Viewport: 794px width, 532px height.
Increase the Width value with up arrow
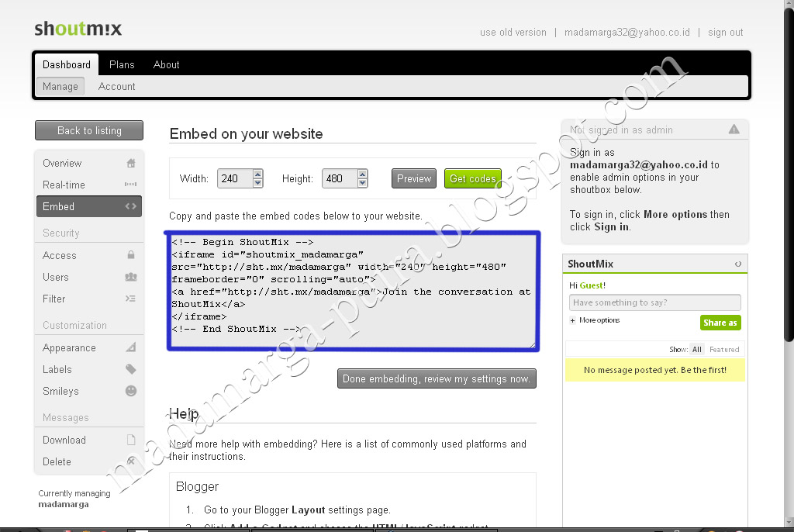(x=257, y=174)
